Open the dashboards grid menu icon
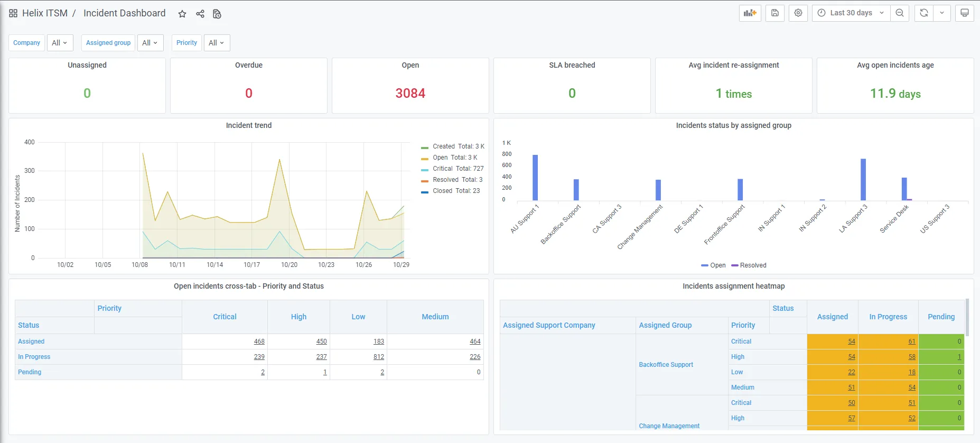 (x=13, y=13)
